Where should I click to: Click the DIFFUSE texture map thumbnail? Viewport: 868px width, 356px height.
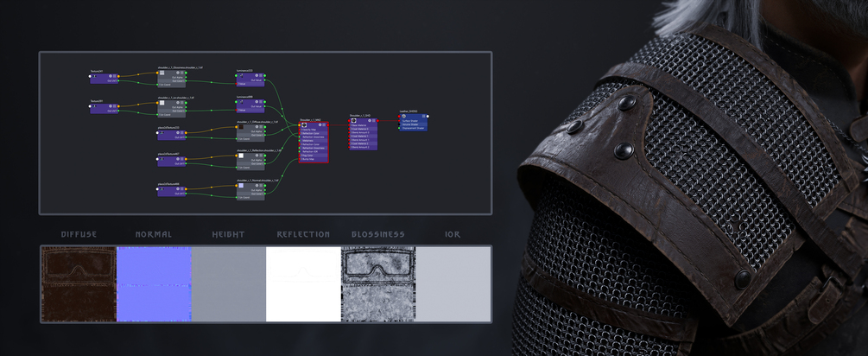pos(79,284)
